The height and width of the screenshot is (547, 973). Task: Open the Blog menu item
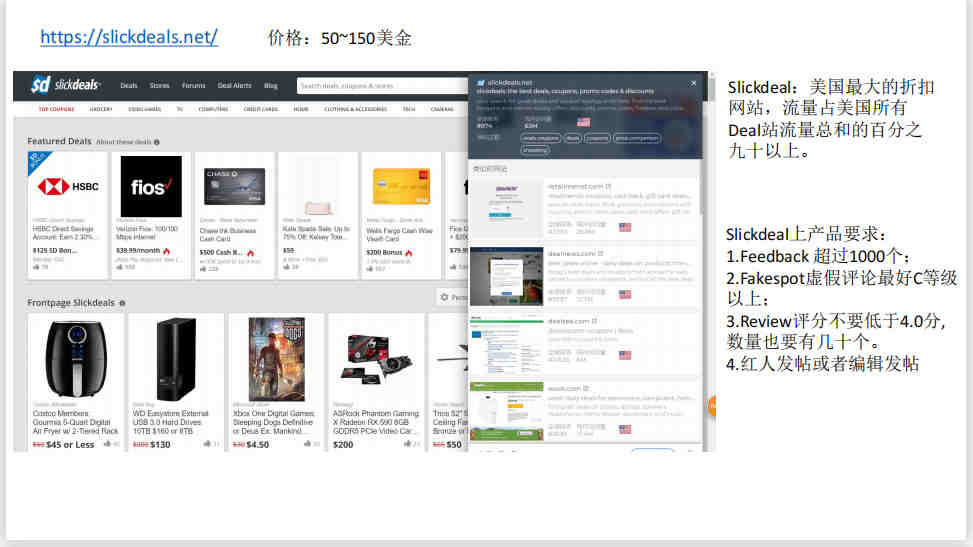pyautogui.click(x=271, y=86)
